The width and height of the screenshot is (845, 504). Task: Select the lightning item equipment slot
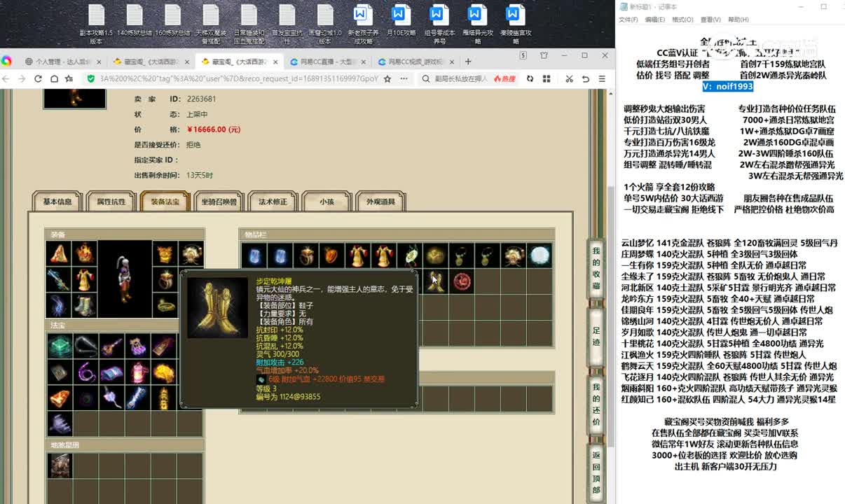58,305
